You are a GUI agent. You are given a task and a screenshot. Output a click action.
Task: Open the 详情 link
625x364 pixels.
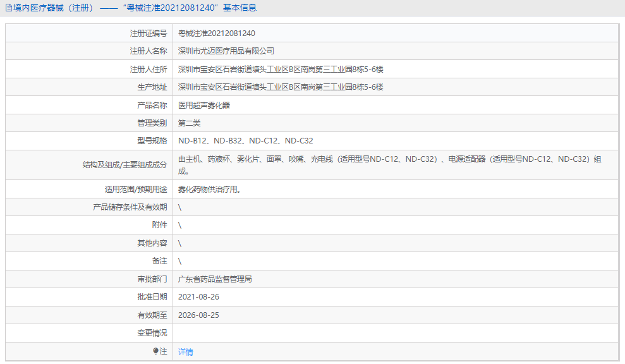click(x=184, y=352)
